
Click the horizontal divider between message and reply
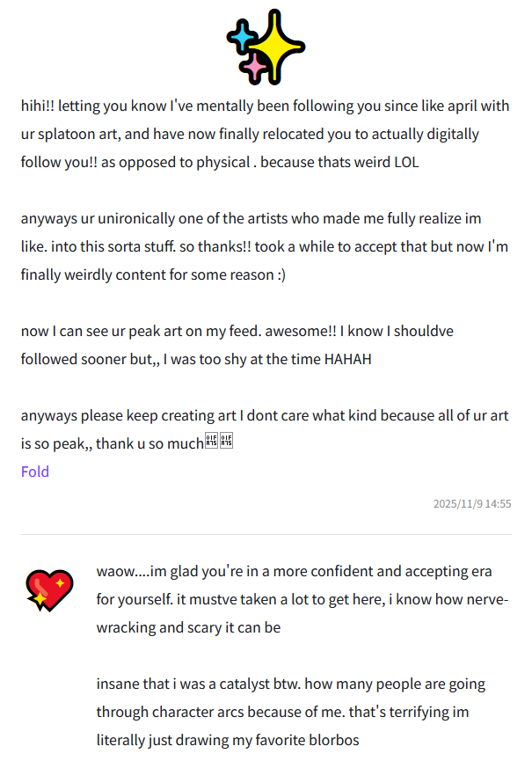pos(266,535)
